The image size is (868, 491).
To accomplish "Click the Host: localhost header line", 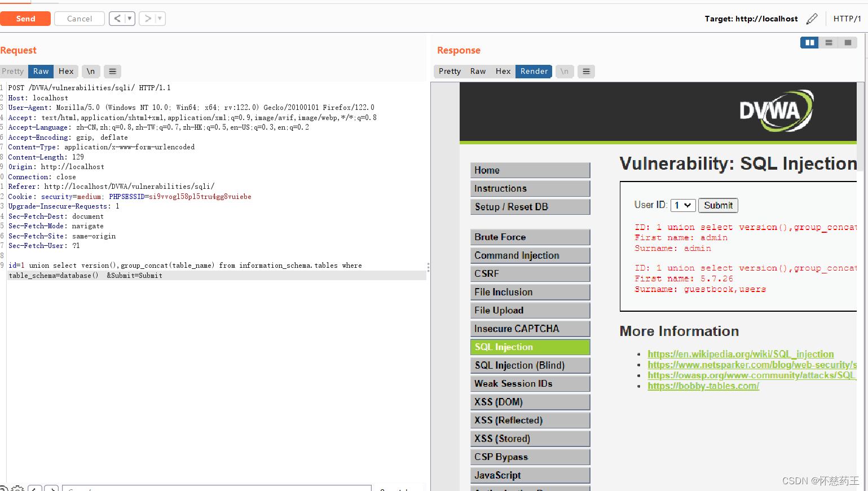I will [x=38, y=98].
